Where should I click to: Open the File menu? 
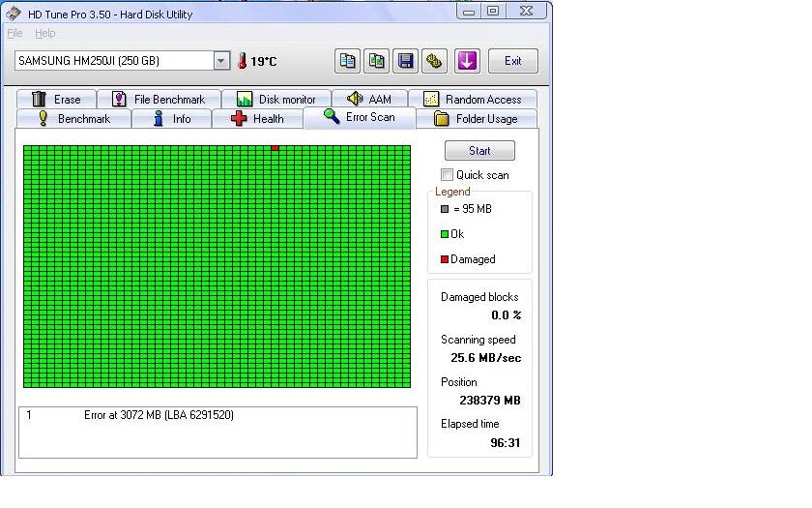click(x=14, y=33)
